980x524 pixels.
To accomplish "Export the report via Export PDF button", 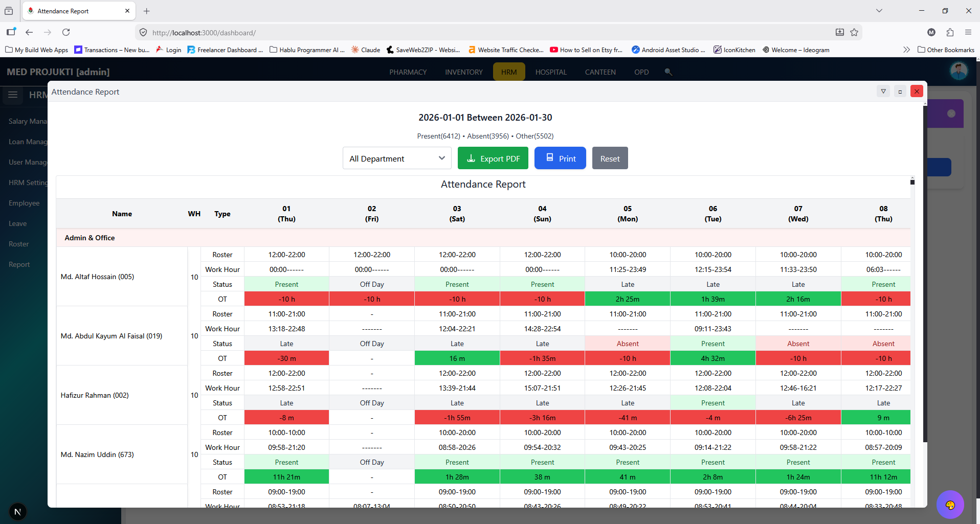I will tap(493, 158).
